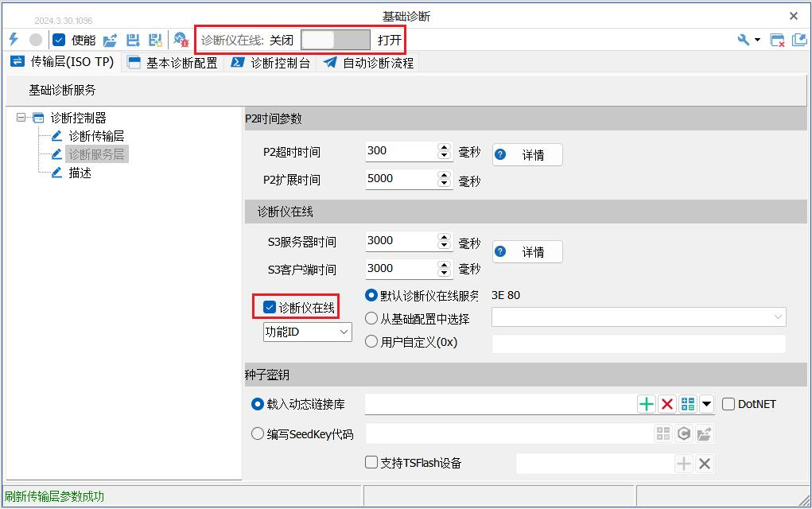812x509 pixels.
Task: Select 编写SeedKey代码 radio button
Action: click(258, 433)
